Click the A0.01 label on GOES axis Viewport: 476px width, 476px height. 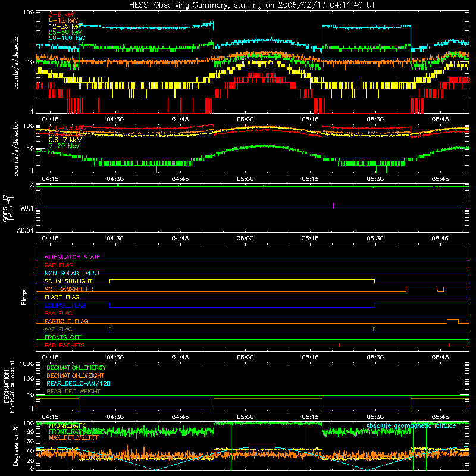25,231
